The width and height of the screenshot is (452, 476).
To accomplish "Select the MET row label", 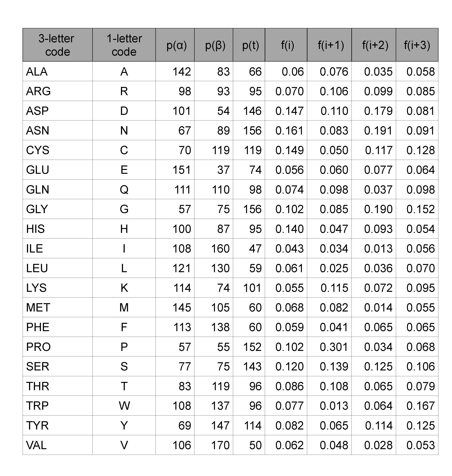I will point(38,307).
